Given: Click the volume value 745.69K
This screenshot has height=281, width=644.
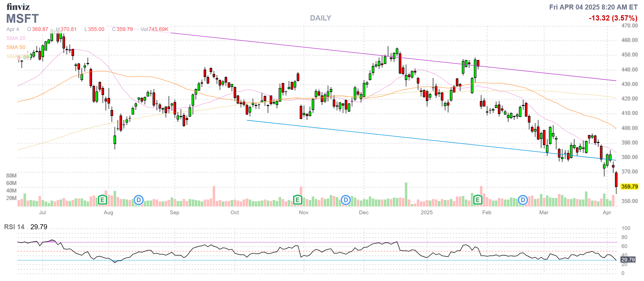Looking at the screenshot, I should [x=159, y=29].
